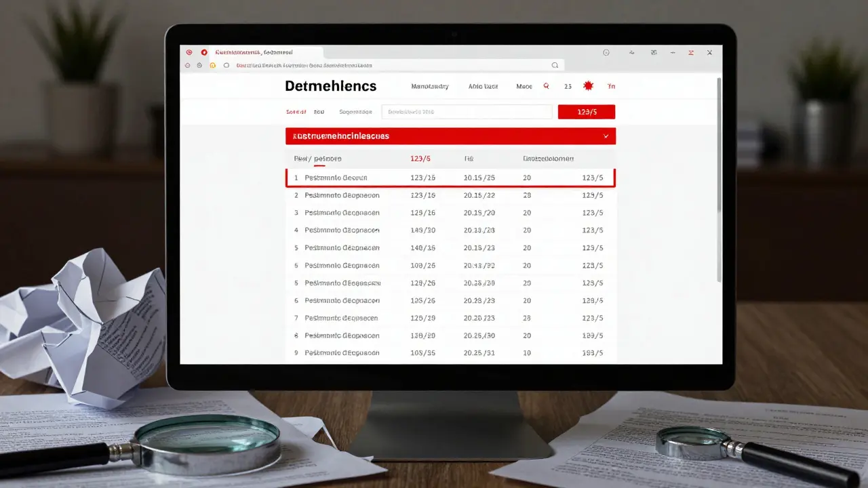This screenshot has width=868, height=488.
Task: Click the orange icon left of the URL
Action: pos(212,66)
